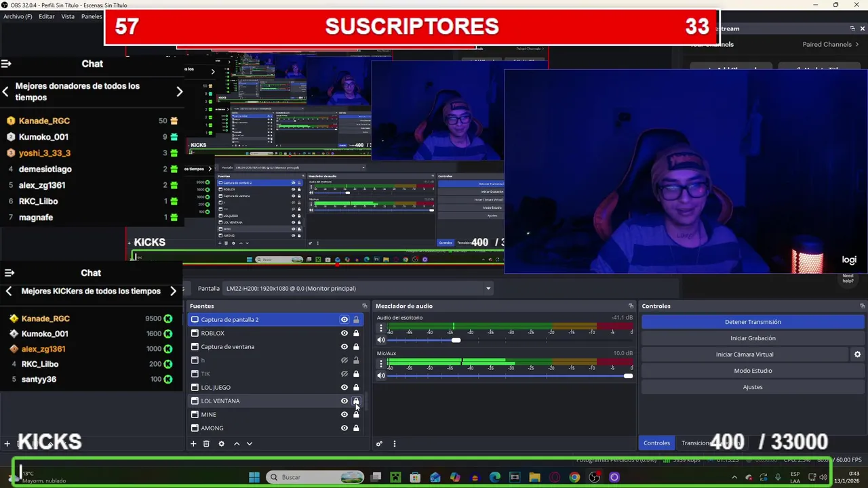This screenshot has height=488, width=868.
Task: Adjust Mic/Aux volume slider
Action: 628,375
